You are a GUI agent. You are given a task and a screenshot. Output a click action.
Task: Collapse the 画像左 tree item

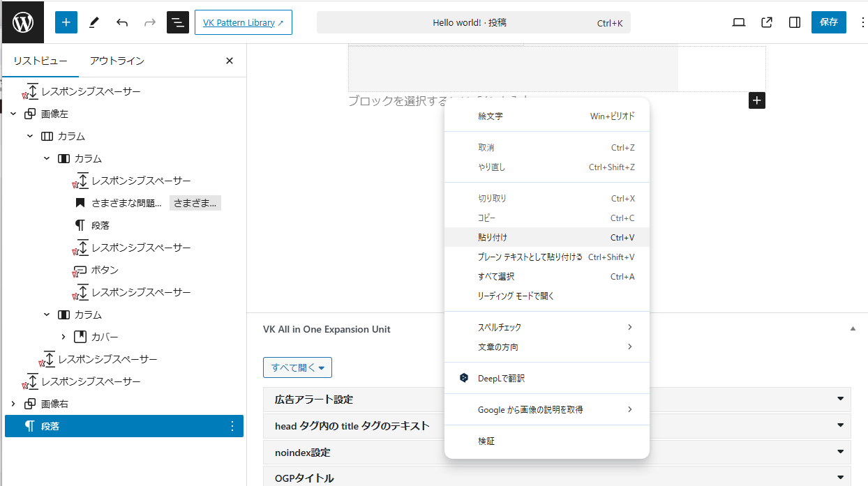(x=13, y=114)
